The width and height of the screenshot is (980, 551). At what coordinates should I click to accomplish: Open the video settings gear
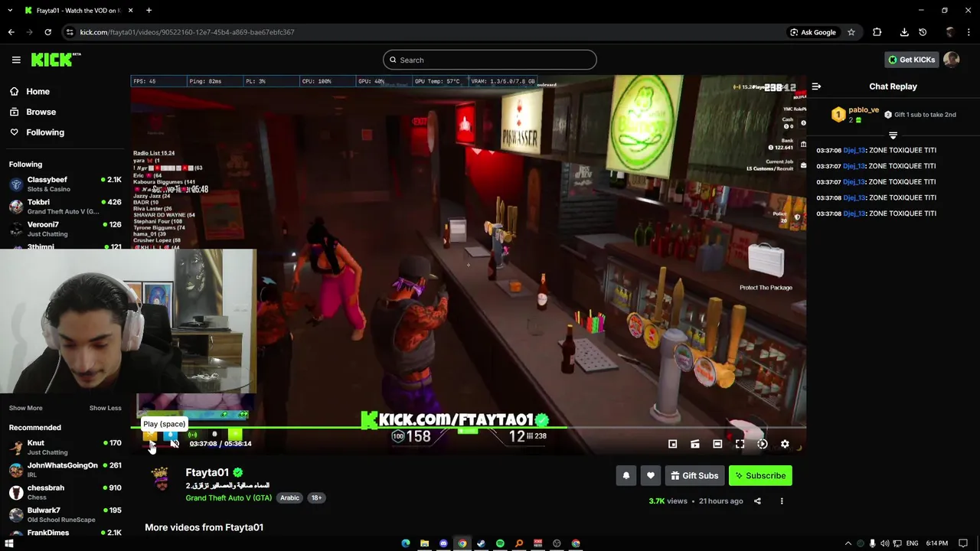click(785, 444)
